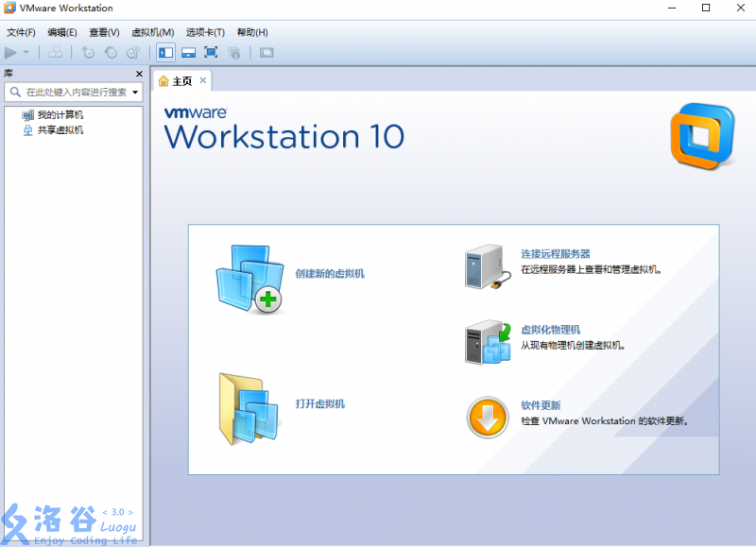Click the orange software update download icon
The height and width of the screenshot is (547, 756).
[488, 418]
